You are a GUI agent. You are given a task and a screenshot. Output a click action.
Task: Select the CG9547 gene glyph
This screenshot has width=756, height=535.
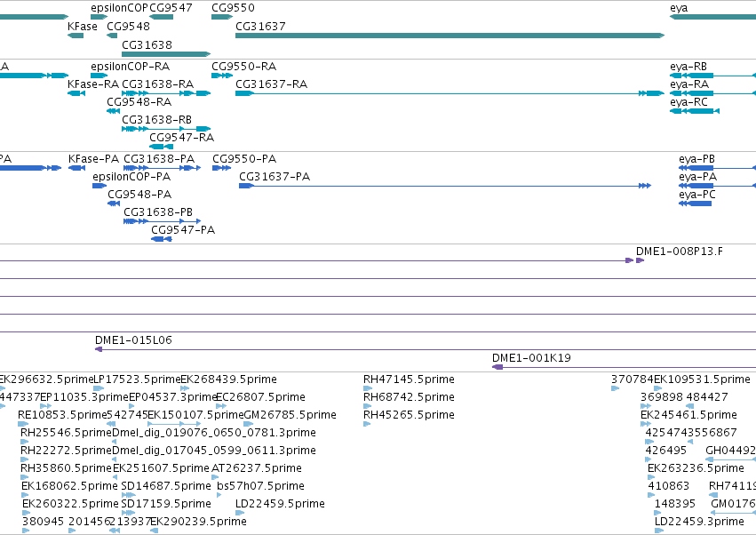[x=161, y=17]
